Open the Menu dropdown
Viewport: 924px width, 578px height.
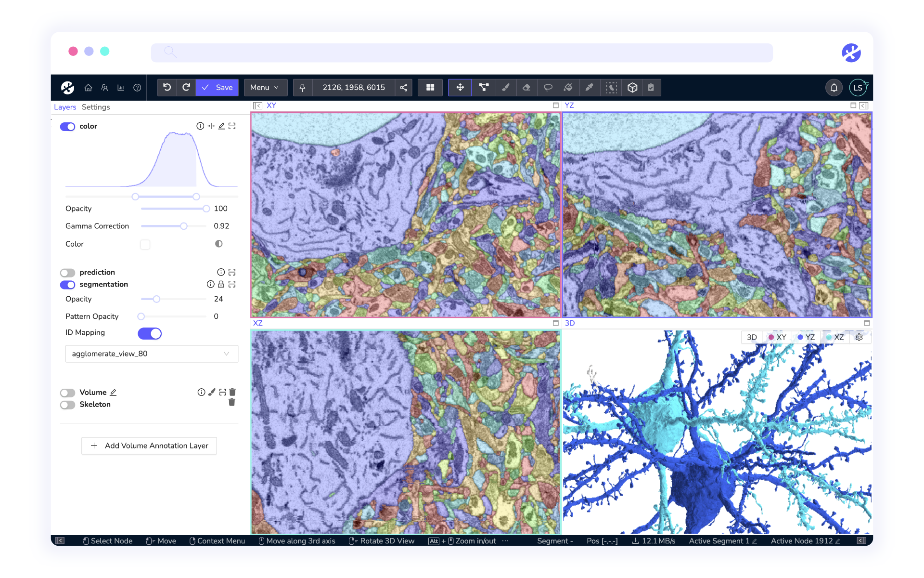[x=265, y=87]
